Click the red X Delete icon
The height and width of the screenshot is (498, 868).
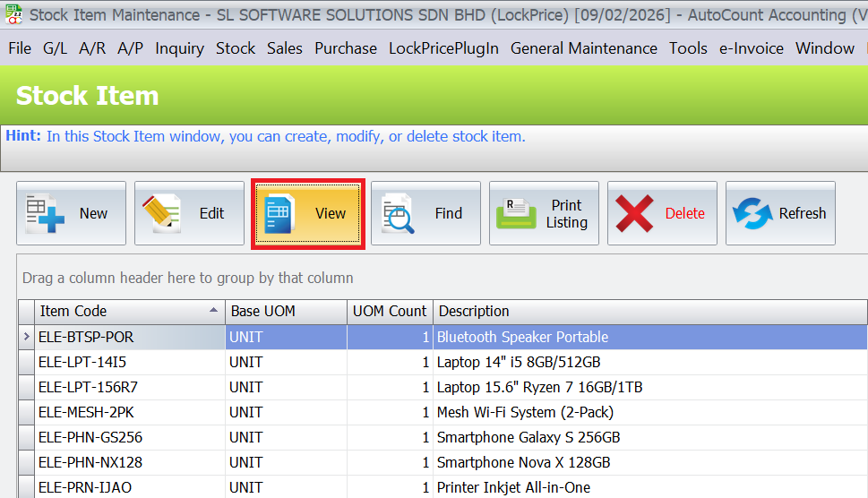(635, 213)
